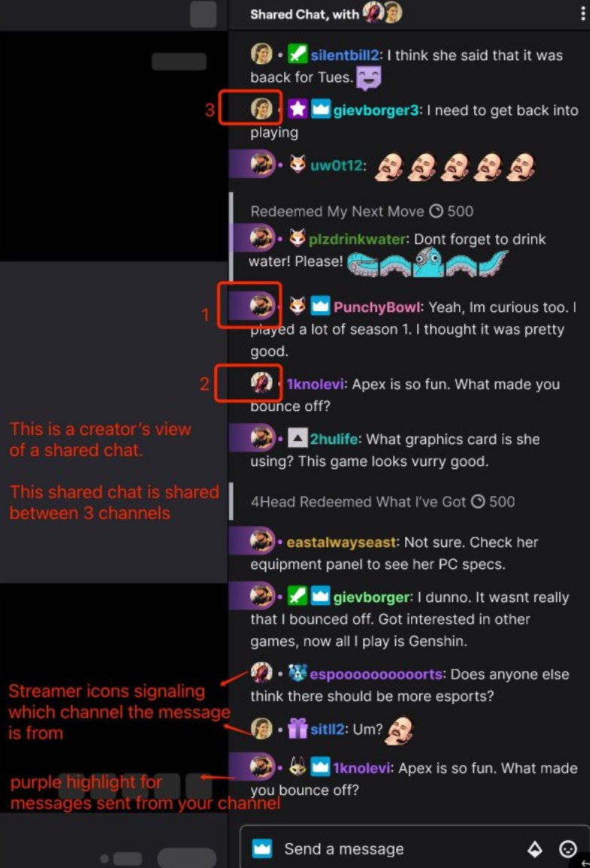Click the triangle badge beside 2hulife
590x868 pixels.
pos(298,438)
